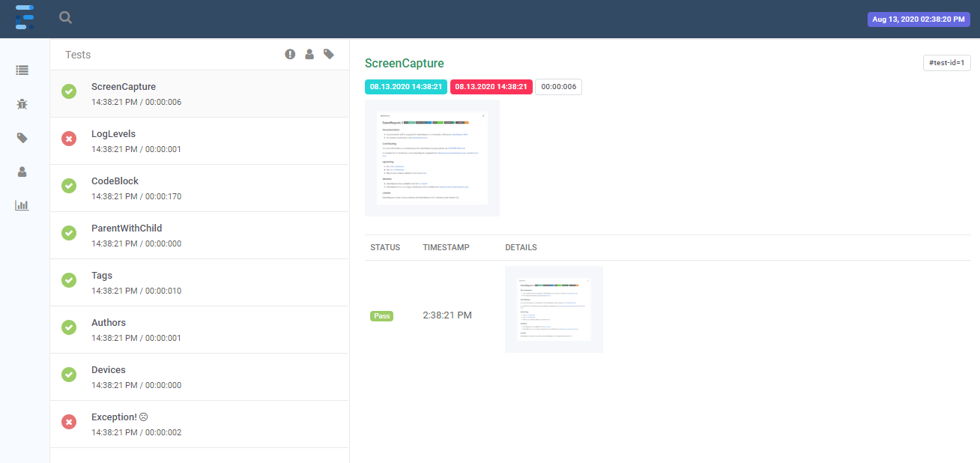Screen dimensions: 980x463
Task: Open the search magnifier icon
Action: coord(66,18)
